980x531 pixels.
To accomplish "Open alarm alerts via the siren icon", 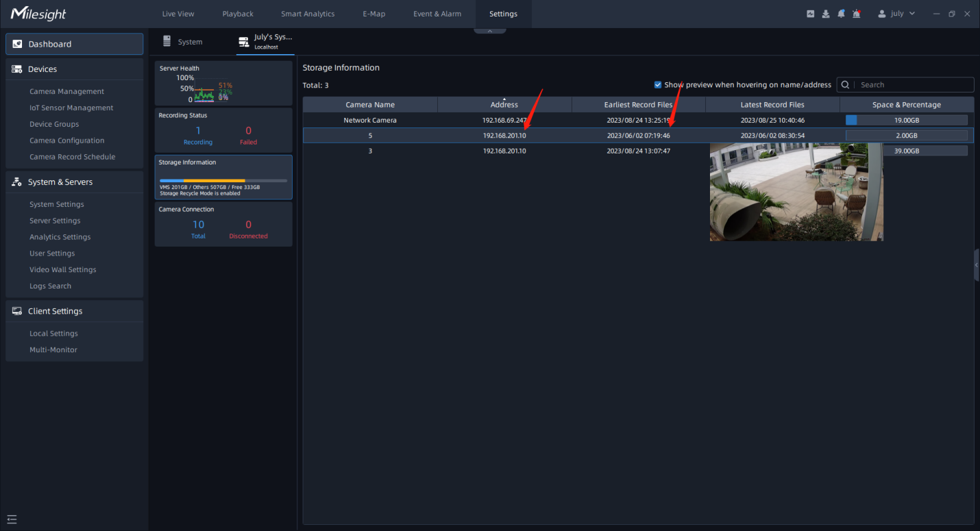I will point(856,13).
